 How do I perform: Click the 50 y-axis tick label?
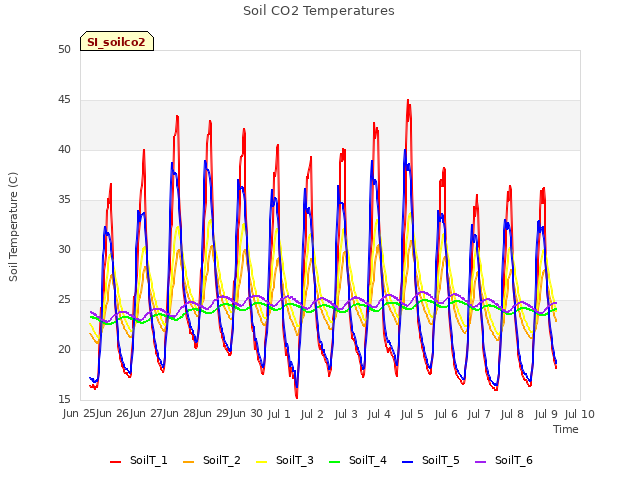pos(64,49)
